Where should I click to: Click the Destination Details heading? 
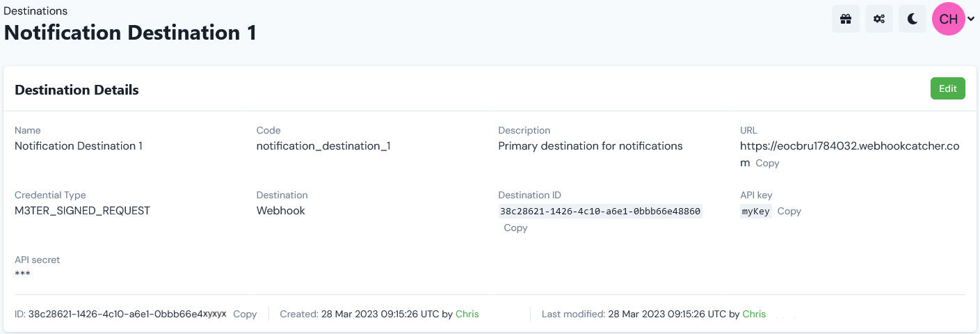click(x=77, y=90)
